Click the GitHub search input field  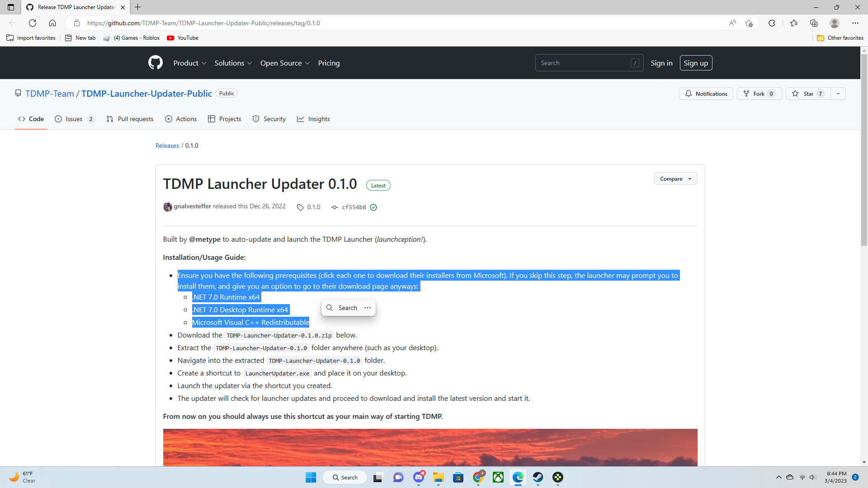coord(583,63)
